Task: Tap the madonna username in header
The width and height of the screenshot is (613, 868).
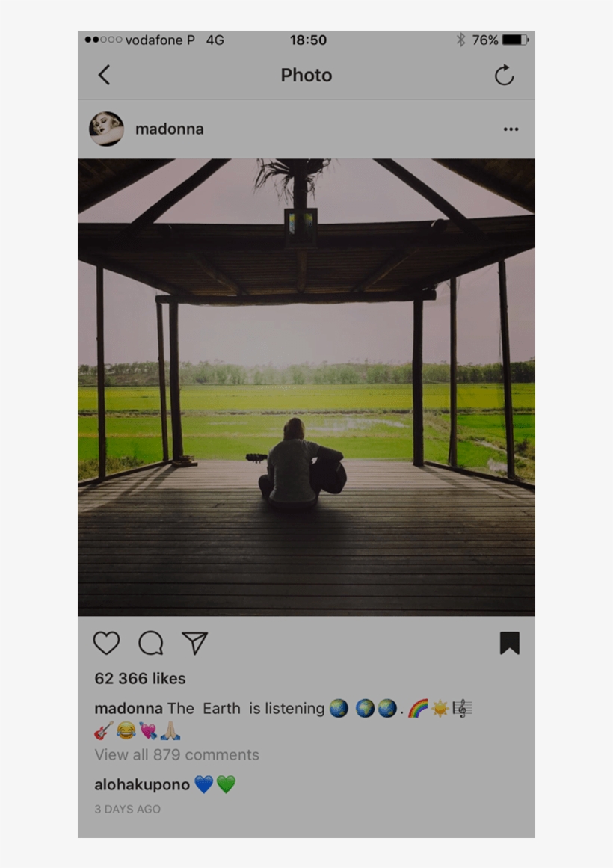Action: click(169, 129)
